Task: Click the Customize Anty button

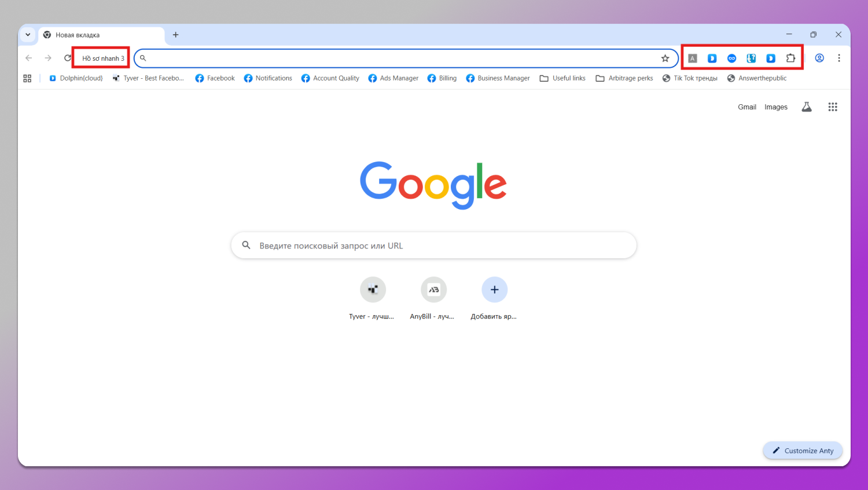Action: (x=803, y=451)
